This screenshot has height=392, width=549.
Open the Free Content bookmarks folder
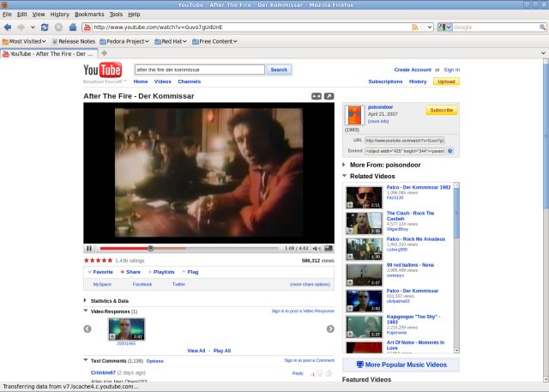coord(214,41)
